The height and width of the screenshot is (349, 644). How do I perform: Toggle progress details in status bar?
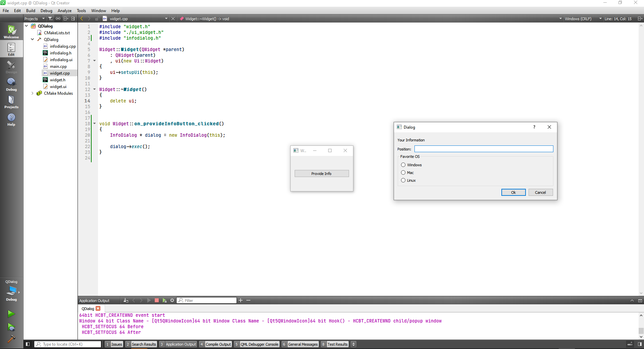[630, 344]
